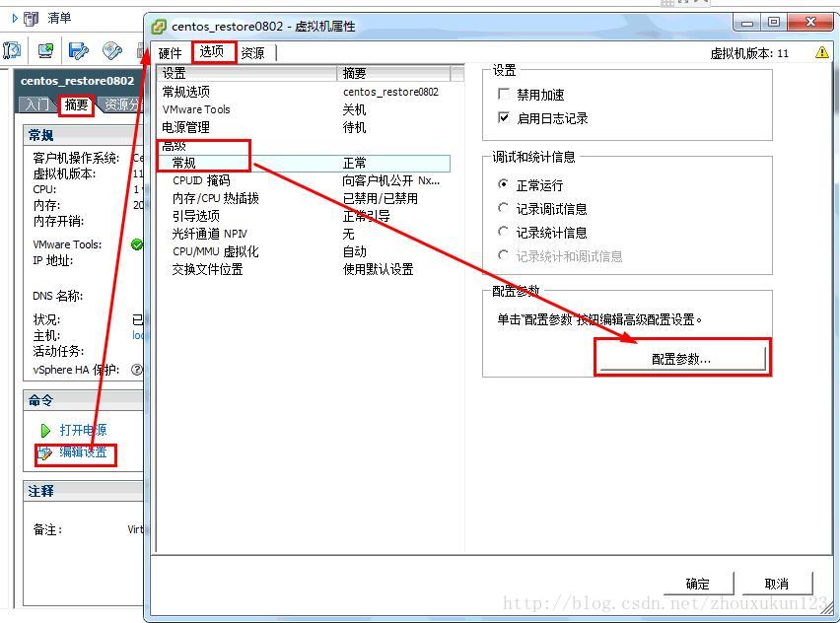
Task: Click the 打开电源 play icon
Action: pyautogui.click(x=45, y=430)
